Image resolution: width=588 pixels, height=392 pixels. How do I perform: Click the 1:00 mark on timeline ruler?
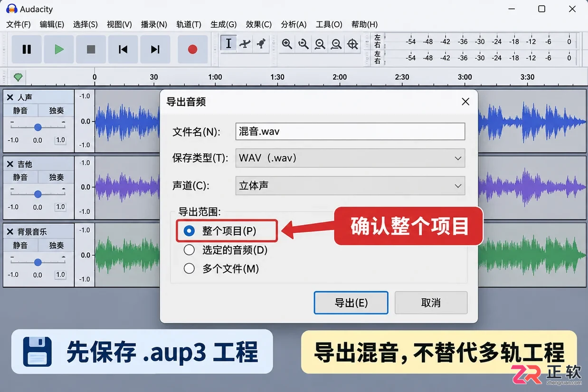pos(215,77)
